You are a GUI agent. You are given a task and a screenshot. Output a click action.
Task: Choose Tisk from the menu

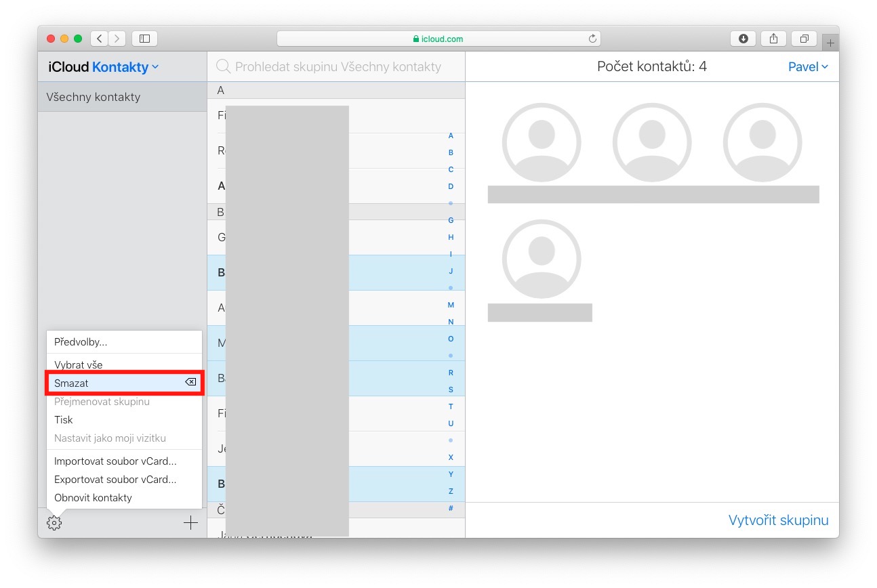(x=124, y=419)
